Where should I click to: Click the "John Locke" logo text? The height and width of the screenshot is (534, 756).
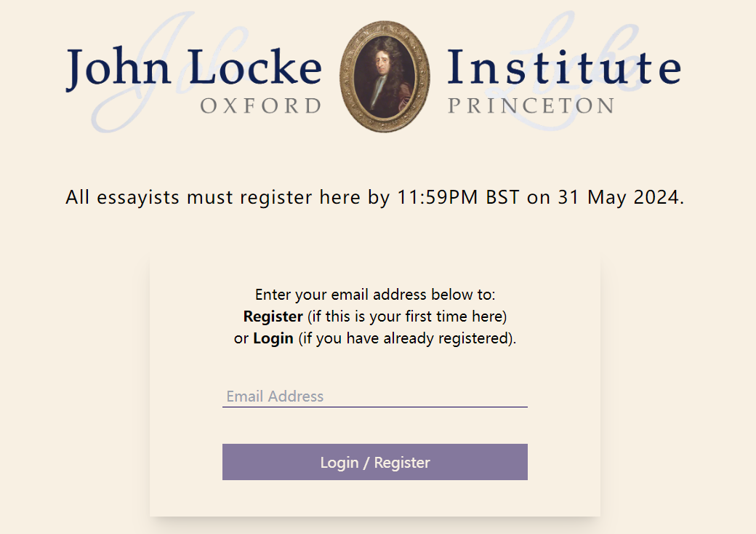193,68
